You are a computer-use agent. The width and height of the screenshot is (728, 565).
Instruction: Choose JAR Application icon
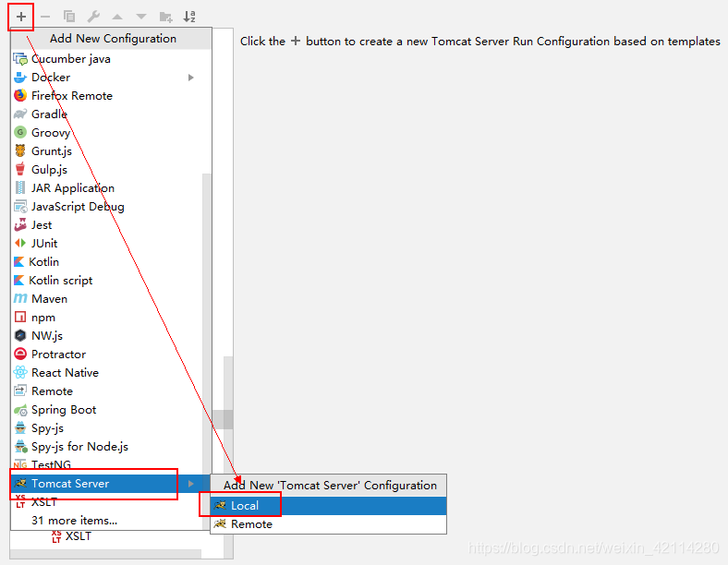pos(20,187)
